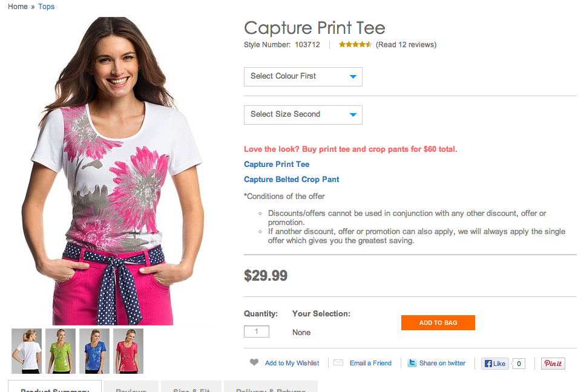Image resolution: width=581 pixels, height=392 pixels.
Task: Click the arrow icon on the colour selector
Action: point(353,76)
